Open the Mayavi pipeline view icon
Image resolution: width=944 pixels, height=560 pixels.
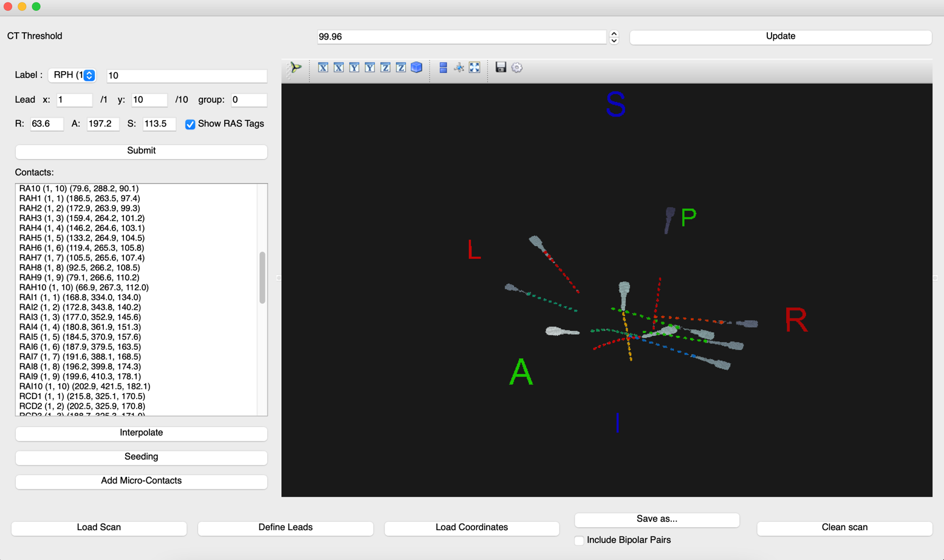[296, 67]
